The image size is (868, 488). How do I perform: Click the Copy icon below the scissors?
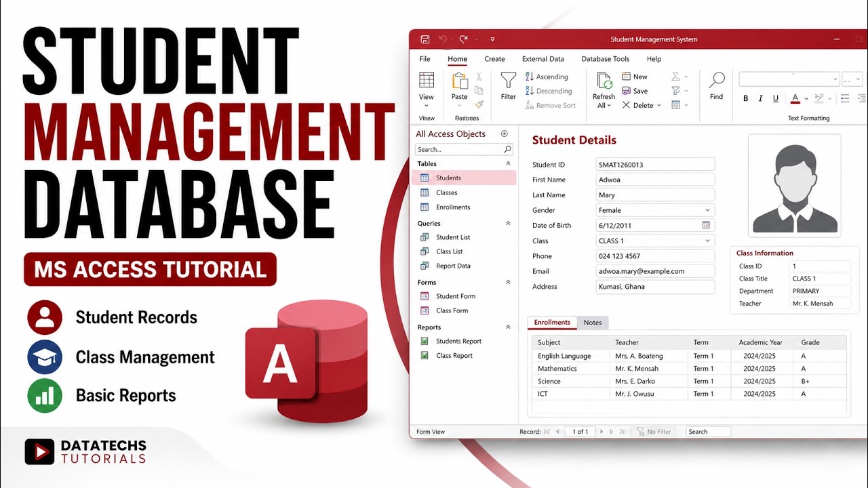click(479, 91)
